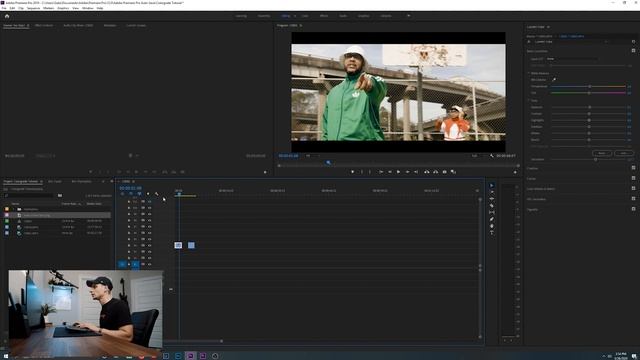Select the Selection tool in tools panel
The width and height of the screenshot is (640, 360).
tap(491, 185)
